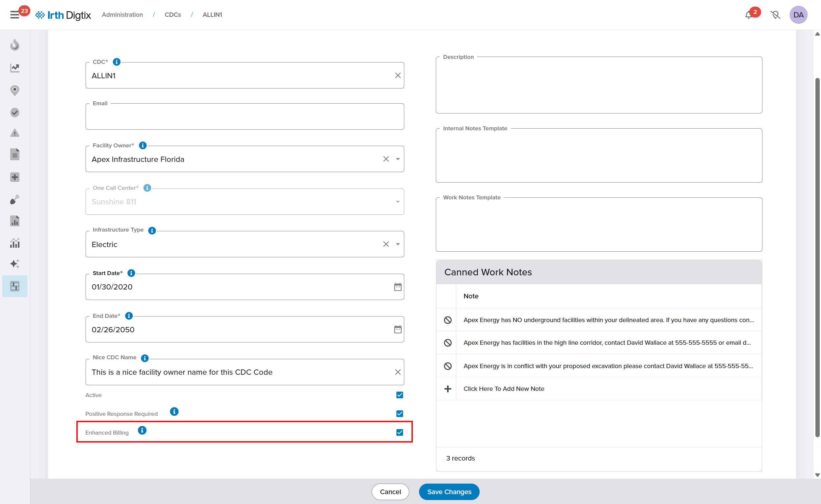Open the sparkle AI sidebar icon
The image size is (821, 504).
15,264
